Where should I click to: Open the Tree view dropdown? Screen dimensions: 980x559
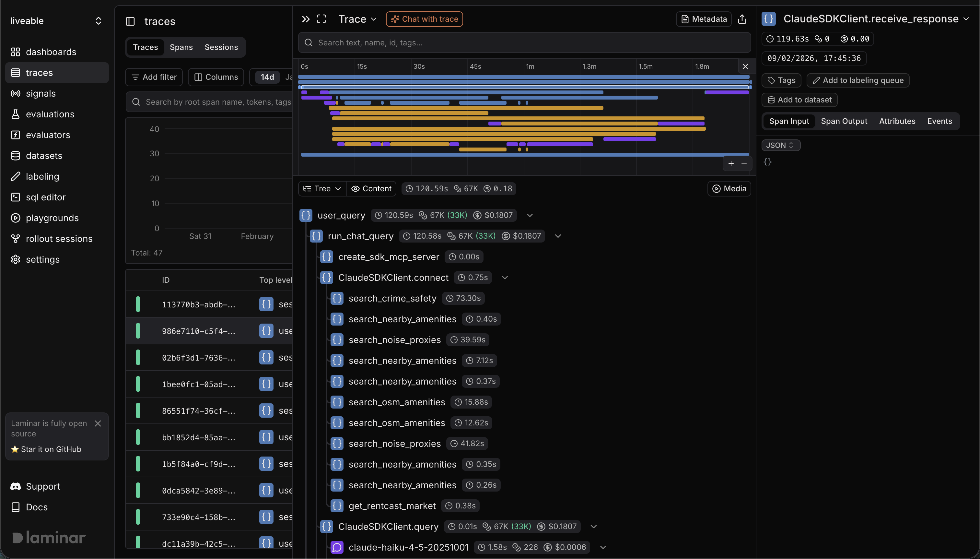click(x=322, y=188)
